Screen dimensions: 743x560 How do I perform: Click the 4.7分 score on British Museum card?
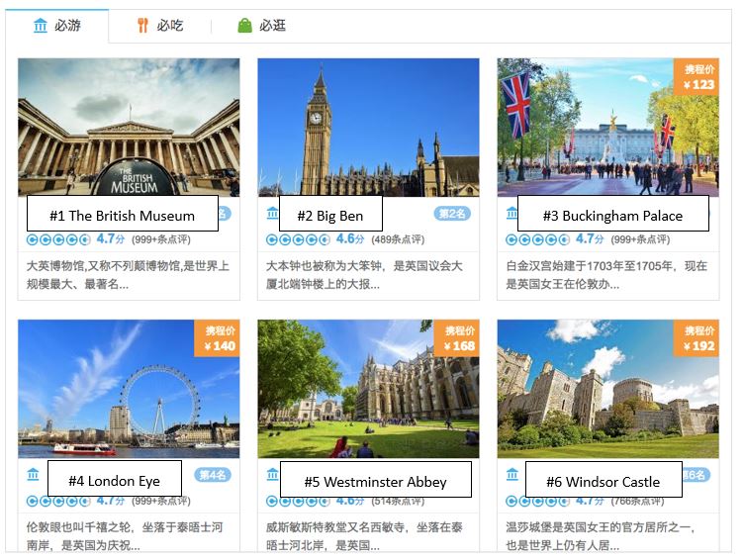click(111, 238)
